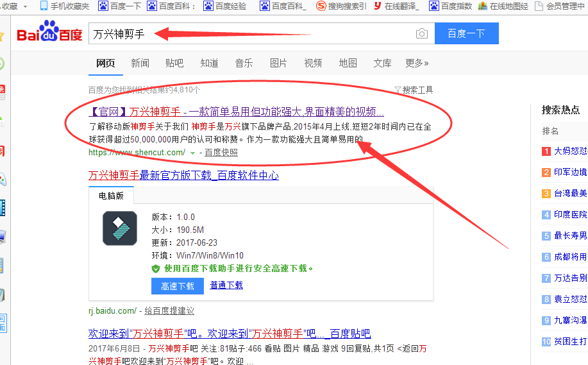Switch to the 知道 tab
The image size is (588, 365).
[209, 63]
